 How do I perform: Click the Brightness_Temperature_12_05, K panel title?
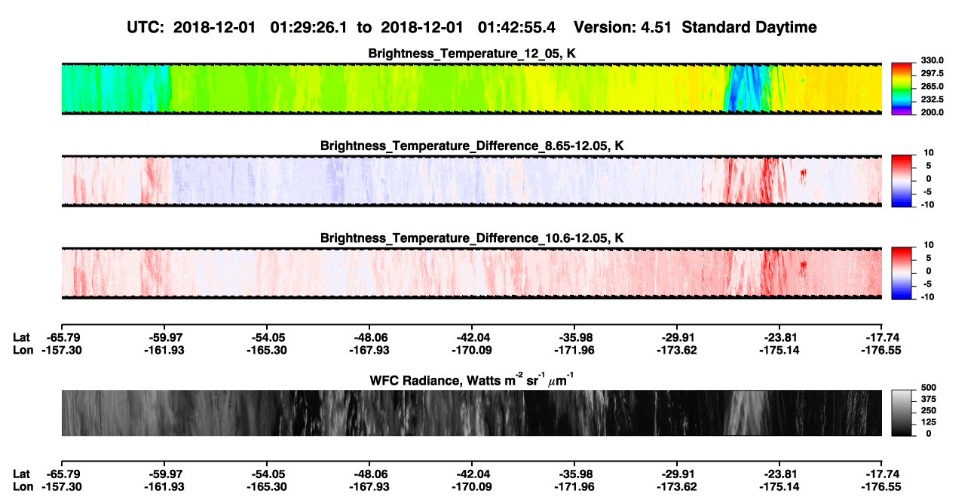(472, 54)
